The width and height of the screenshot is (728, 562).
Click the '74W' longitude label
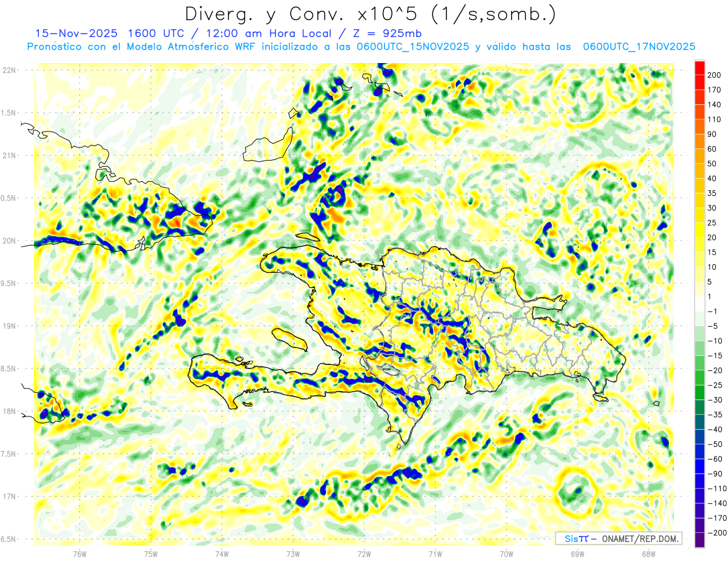tap(222, 554)
